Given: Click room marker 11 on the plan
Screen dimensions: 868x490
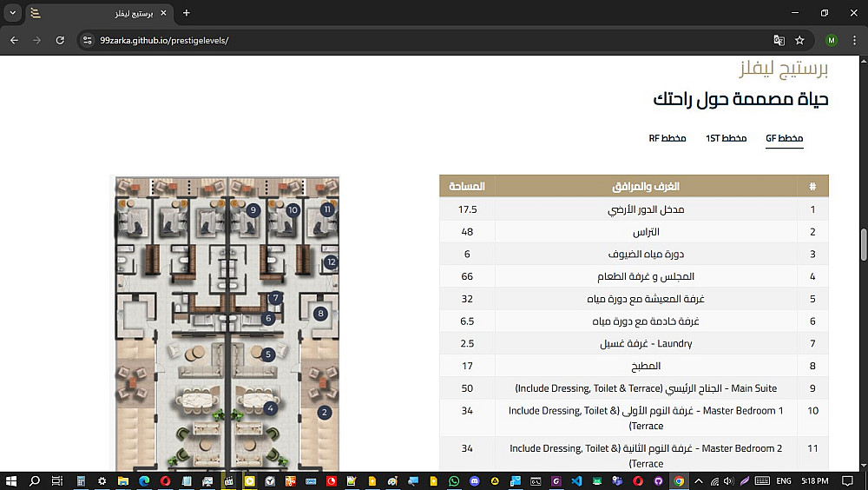Looking at the screenshot, I should coord(327,209).
